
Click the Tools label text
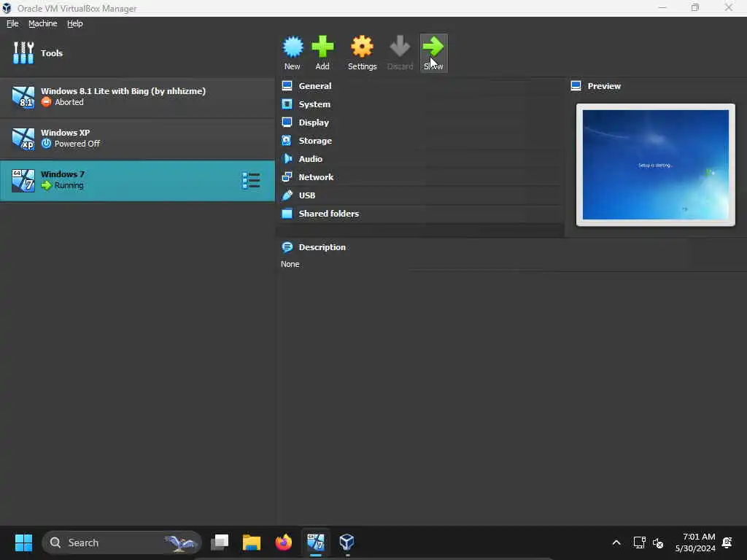(x=52, y=52)
